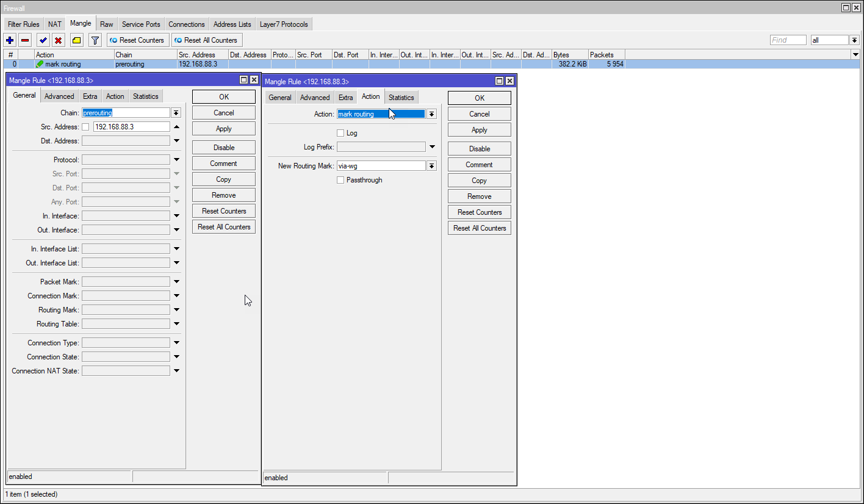864x504 pixels.
Task: Click Disable in the General dialog
Action: tap(223, 148)
